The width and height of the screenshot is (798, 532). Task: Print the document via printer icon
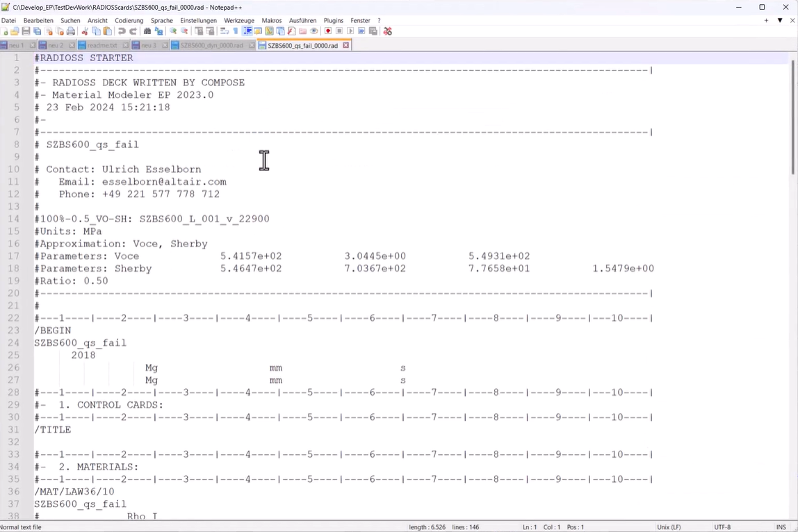tap(71, 31)
